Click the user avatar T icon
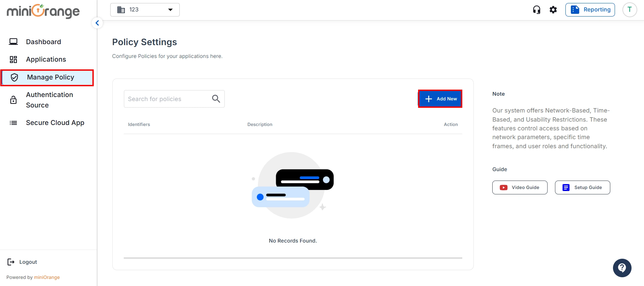This screenshot has height=286, width=644. [629, 10]
